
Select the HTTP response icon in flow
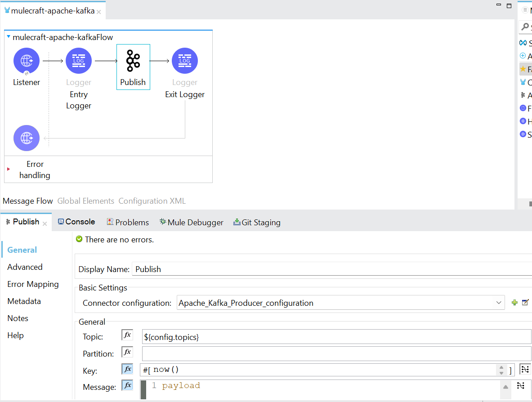tap(27, 138)
